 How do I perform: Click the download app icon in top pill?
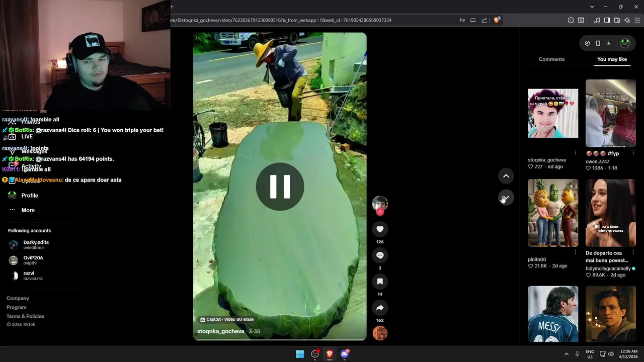[x=609, y=43]
